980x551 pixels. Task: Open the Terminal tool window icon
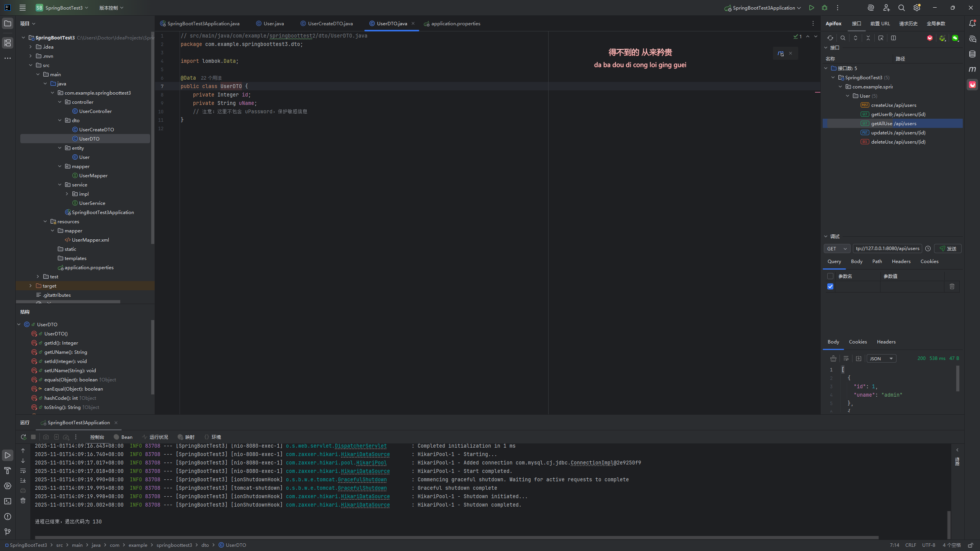pyautogui.click(x=8, y=501)
